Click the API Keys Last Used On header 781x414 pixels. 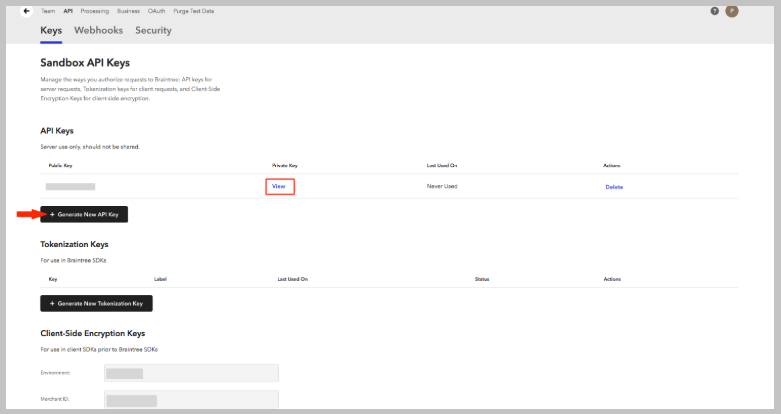click(x=442, y=165)
